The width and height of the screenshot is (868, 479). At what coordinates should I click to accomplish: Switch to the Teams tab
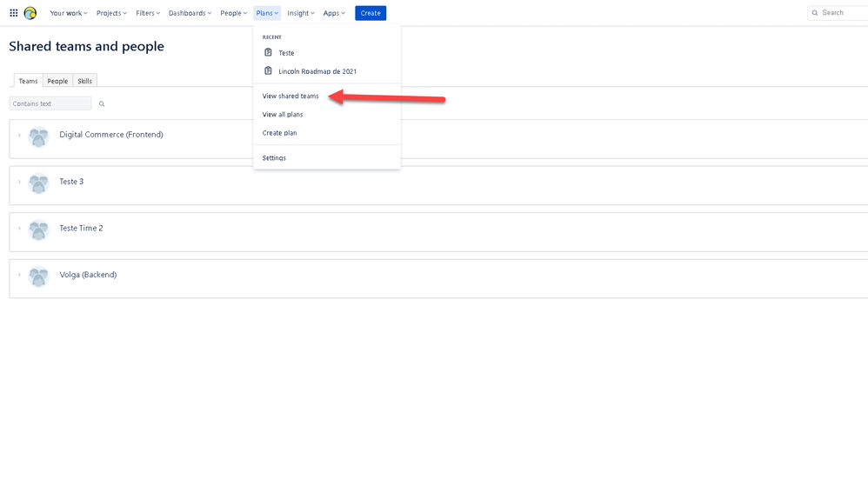[28, 81]
